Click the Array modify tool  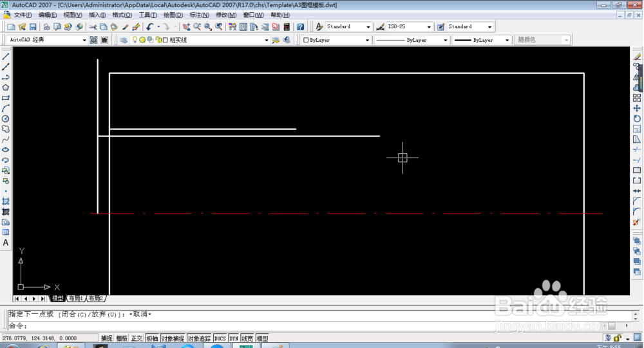click(637, 98)
